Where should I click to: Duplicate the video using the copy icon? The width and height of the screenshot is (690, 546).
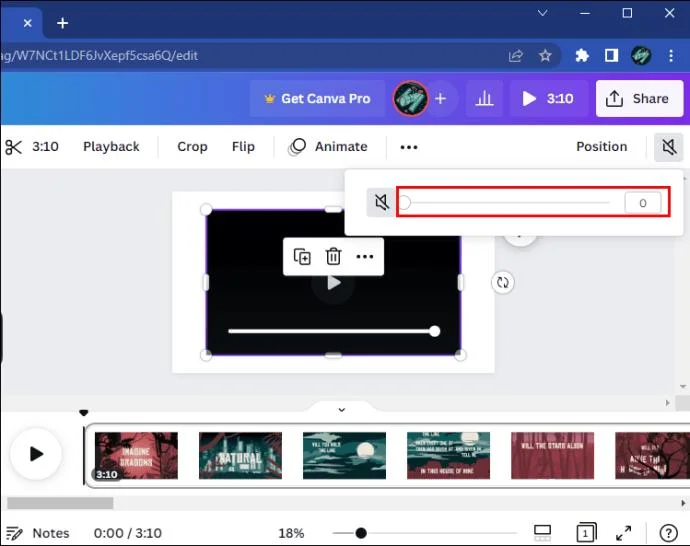(302, 257)
